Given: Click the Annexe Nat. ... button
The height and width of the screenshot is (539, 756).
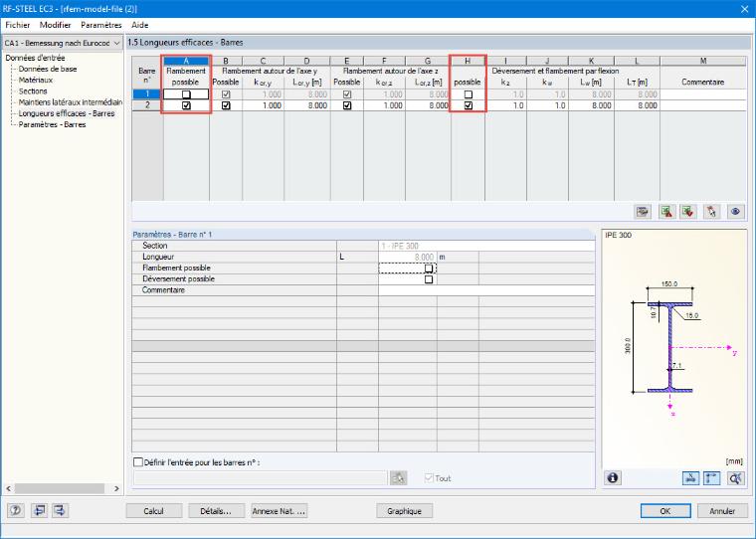Looking at the screenshot, I should (280, 510).
